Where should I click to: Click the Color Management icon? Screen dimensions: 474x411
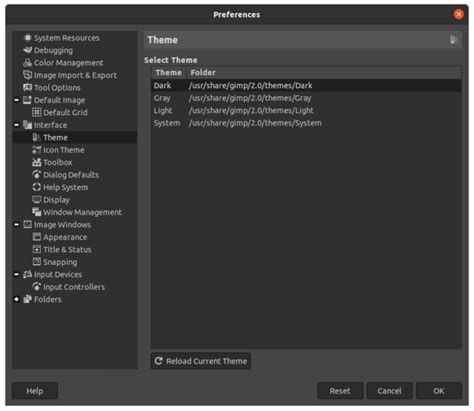(x=28, y=63)
